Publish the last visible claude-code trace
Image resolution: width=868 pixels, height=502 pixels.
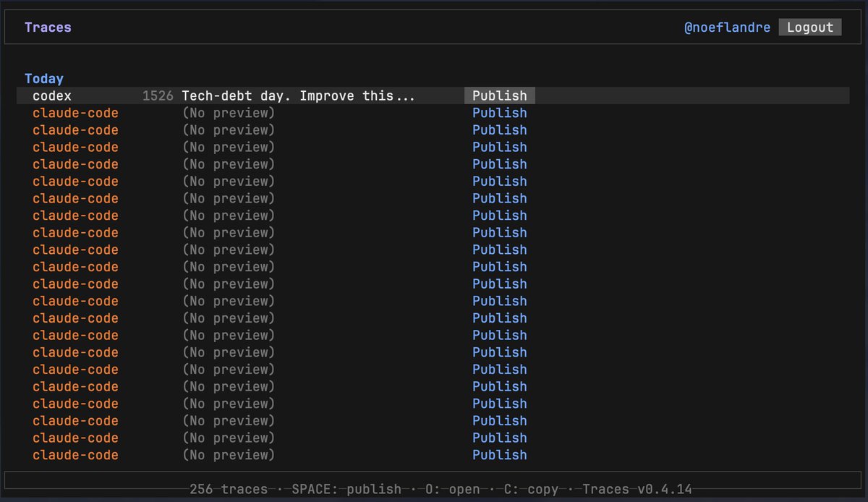(x=500, y=455)
